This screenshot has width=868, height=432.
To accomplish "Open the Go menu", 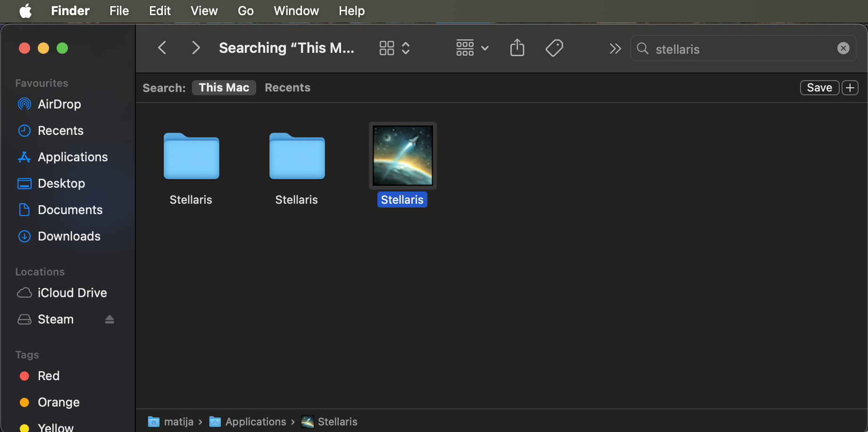I will (245, 11).
